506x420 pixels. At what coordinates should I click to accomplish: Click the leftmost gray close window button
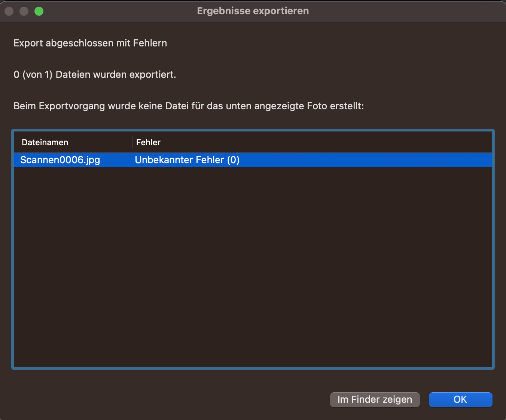coord(9,11)
